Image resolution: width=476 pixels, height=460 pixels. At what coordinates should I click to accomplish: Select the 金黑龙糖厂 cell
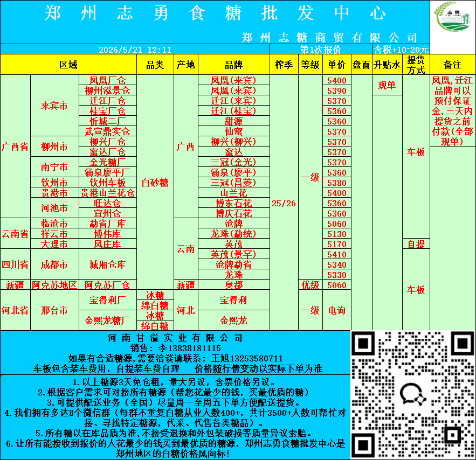[107, 320]
